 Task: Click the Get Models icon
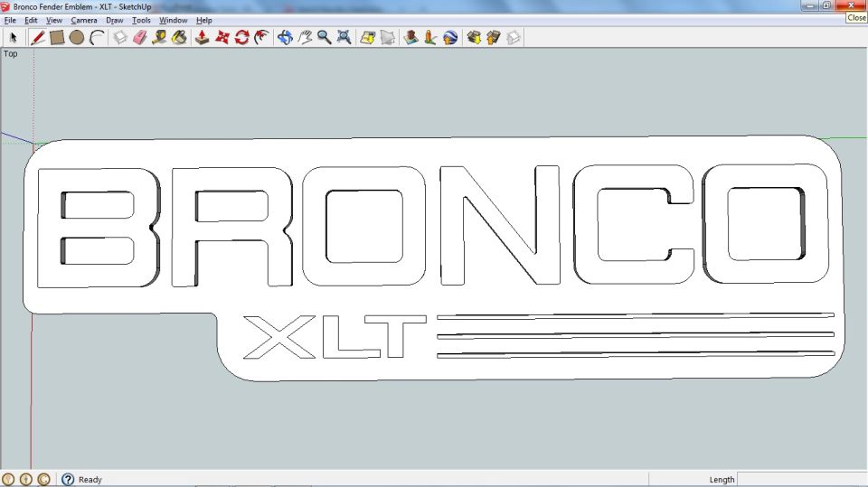474,38
